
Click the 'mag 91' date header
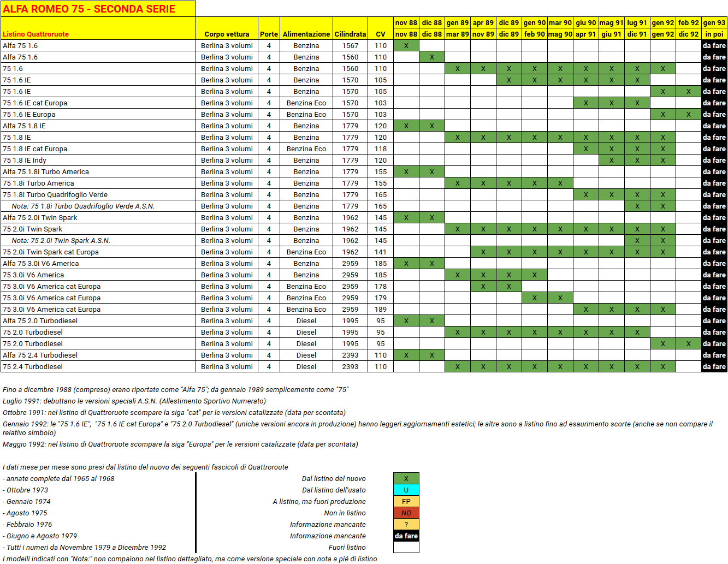pos(612,22)
